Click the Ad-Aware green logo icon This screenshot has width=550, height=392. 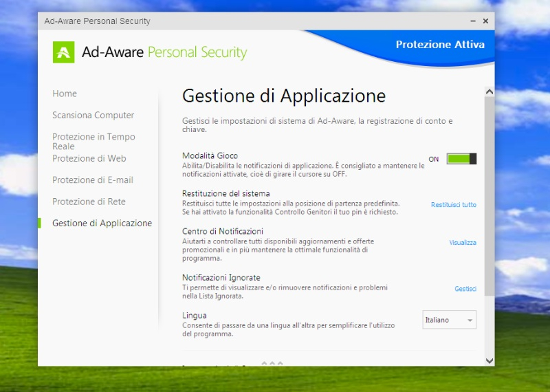coord(63,52)
